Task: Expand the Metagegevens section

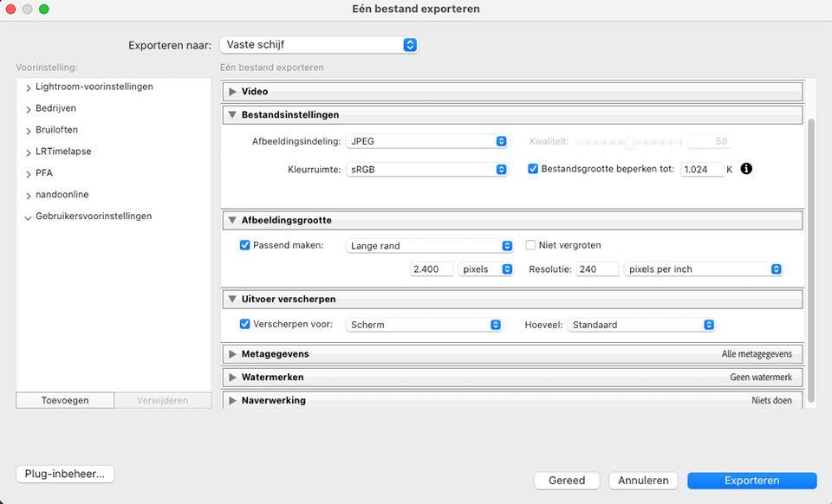Action: click(x=232, y=354)
